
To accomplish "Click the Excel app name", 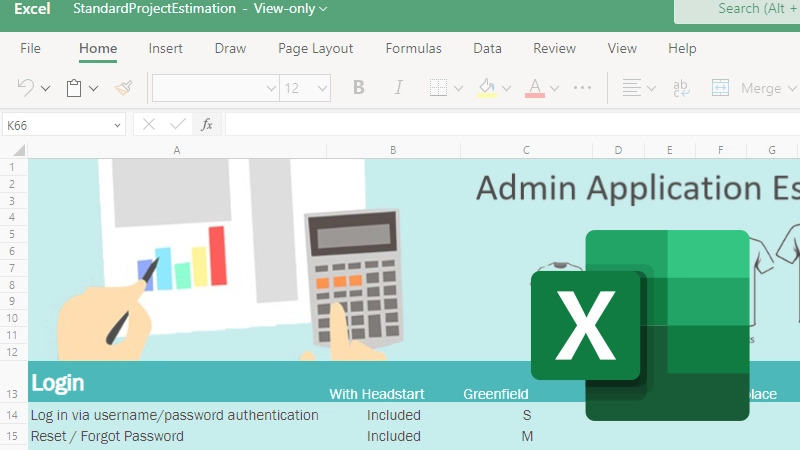I will point(32,9).
